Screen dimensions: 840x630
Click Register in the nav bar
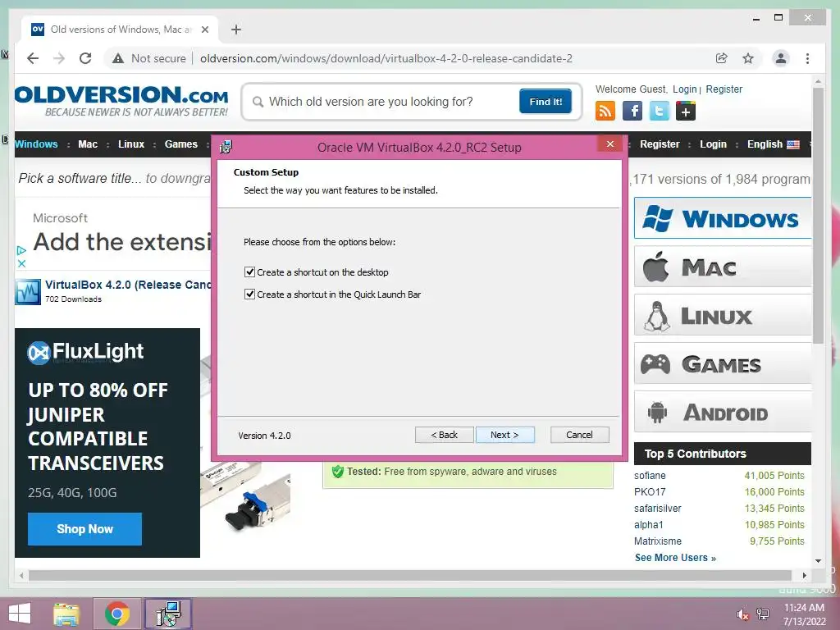coord(660,144)
